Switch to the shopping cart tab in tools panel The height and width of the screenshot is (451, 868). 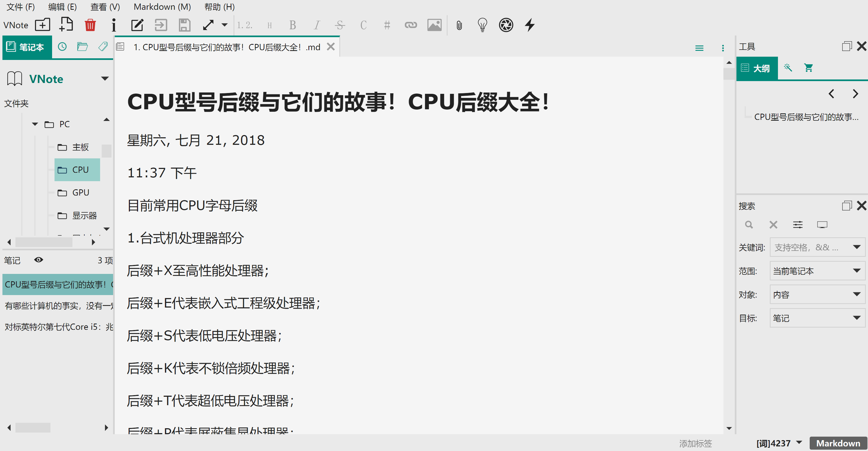pos(809,68)
